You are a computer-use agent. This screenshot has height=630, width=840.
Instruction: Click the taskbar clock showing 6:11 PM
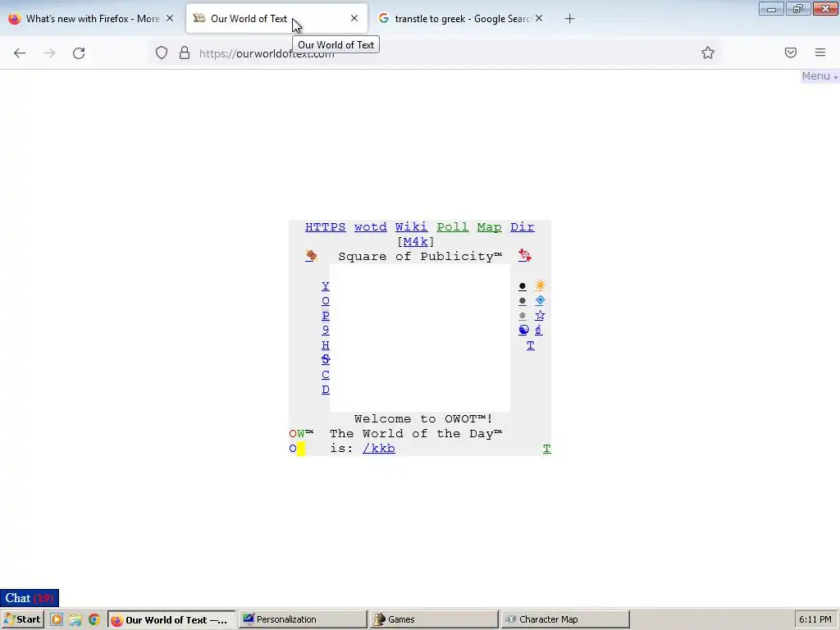815,619
